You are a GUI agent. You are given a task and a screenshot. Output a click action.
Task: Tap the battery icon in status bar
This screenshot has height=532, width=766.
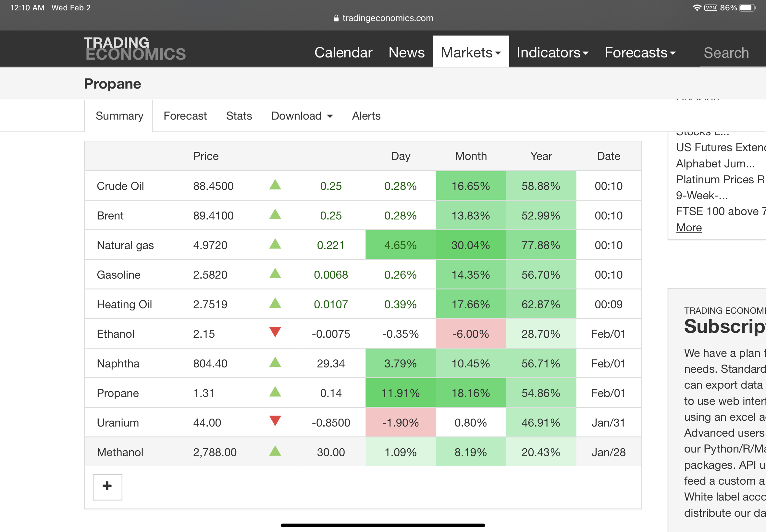pos(747,8)
